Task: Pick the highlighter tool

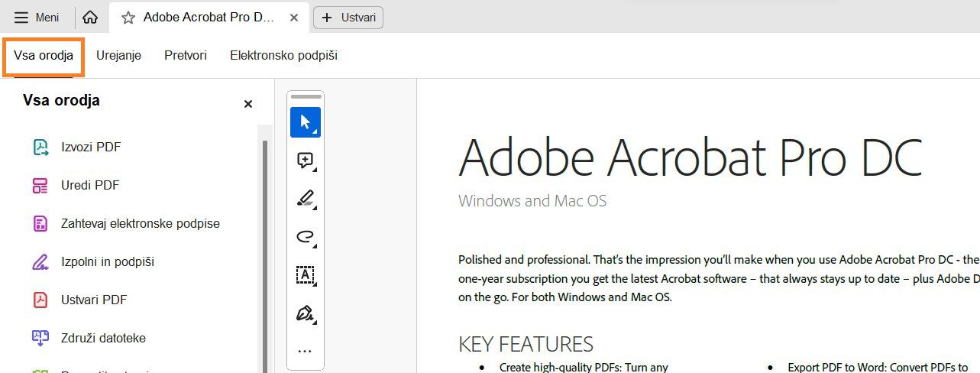Action: 305,199
